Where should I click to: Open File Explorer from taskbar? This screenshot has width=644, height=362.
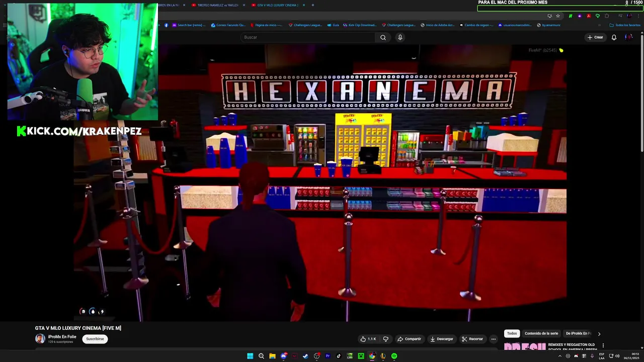point(272,356)
